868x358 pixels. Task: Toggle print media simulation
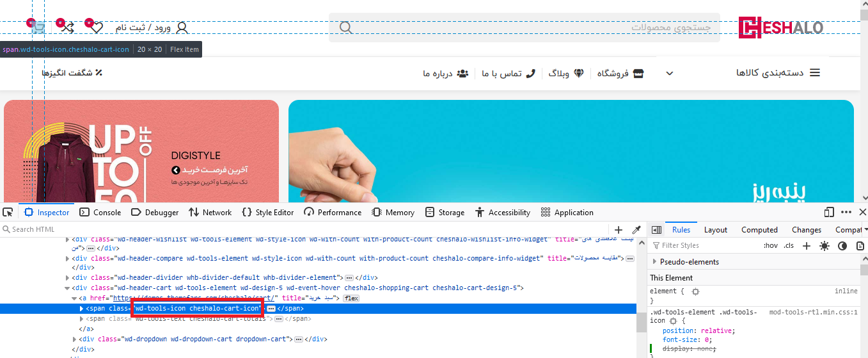[x=860, y=245]
